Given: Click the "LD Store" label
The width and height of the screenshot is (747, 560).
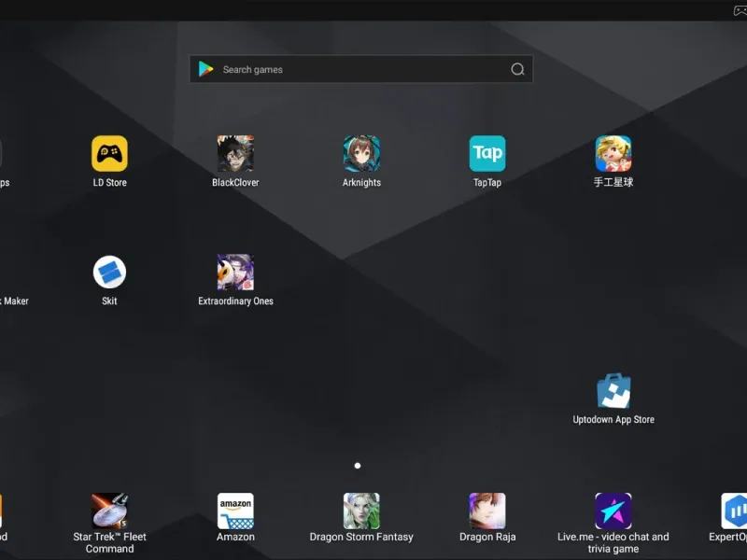Looking at the screenshot, I should click(109, 182).
